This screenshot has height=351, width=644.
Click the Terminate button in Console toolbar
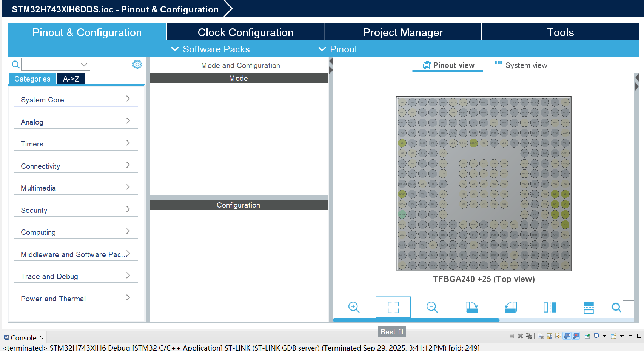coord(512,336)
